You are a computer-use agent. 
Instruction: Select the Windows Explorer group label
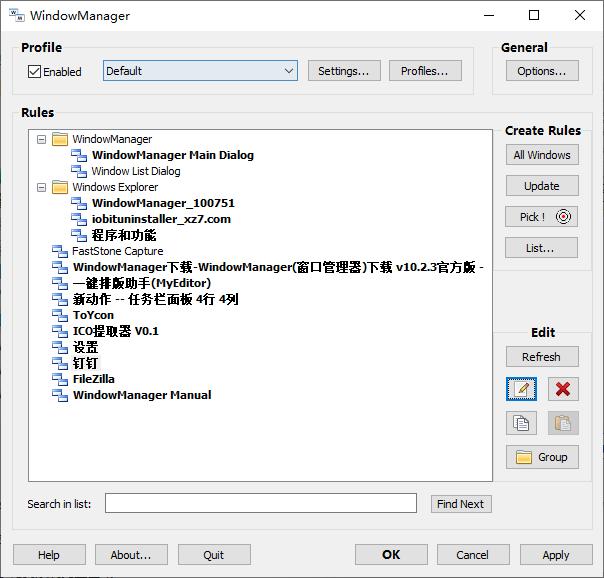pyautogui.click(x=115, y=187)
